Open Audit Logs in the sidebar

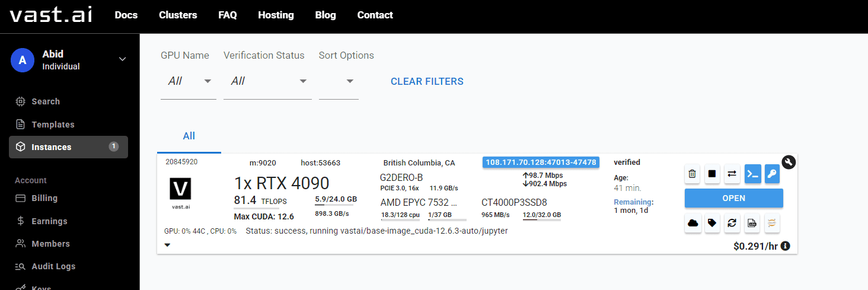[68, 266]
